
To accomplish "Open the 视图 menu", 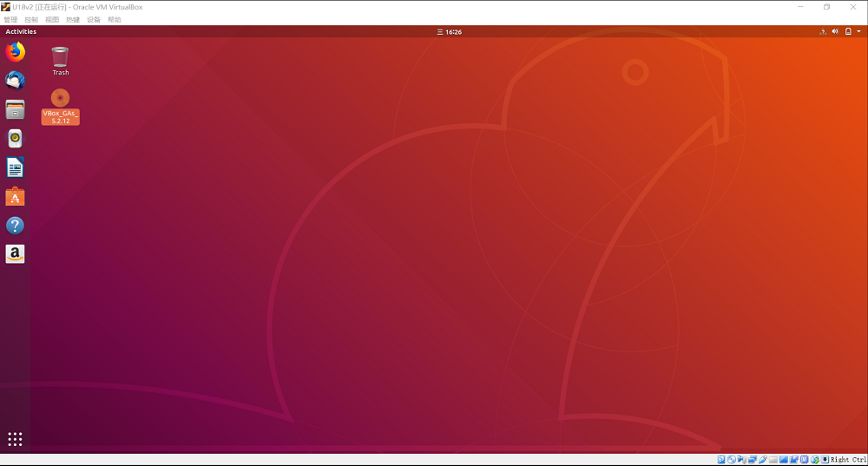I will point(52,19).
